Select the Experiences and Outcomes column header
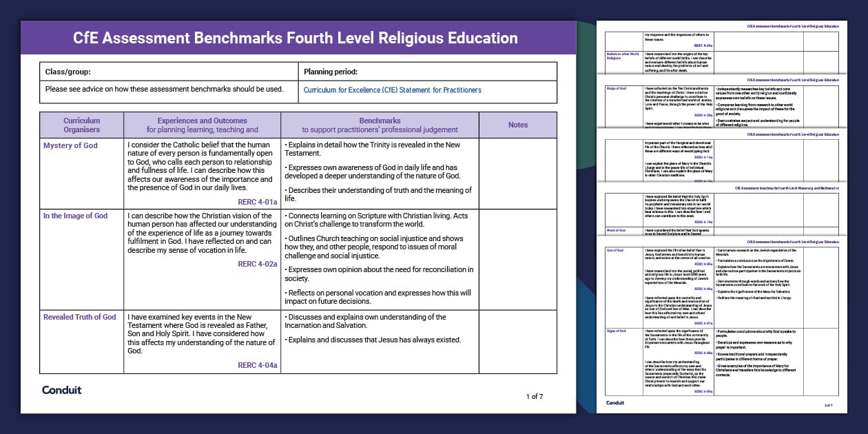The width and height of the screenshot is (868, 434). pyautogui.click(x=202, y=125)
